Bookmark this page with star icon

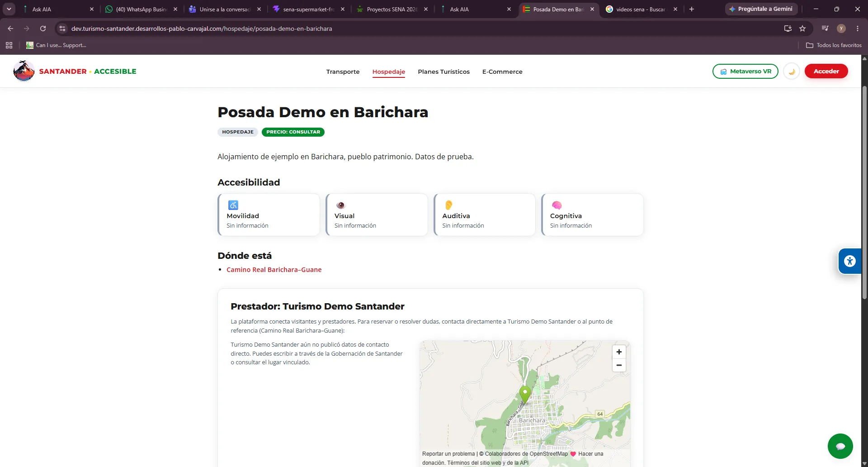click(802, 29)
